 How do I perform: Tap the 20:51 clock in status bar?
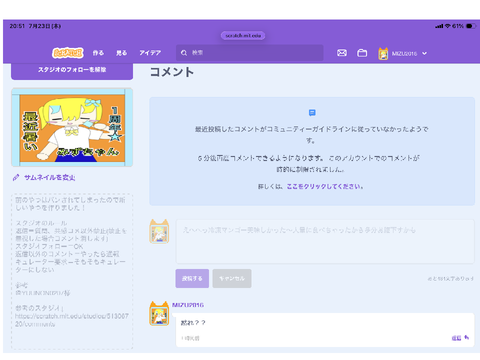click(17, 26)
